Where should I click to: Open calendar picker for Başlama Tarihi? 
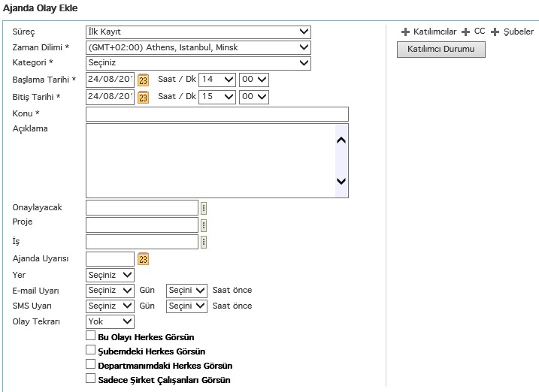tap(144, 80)
